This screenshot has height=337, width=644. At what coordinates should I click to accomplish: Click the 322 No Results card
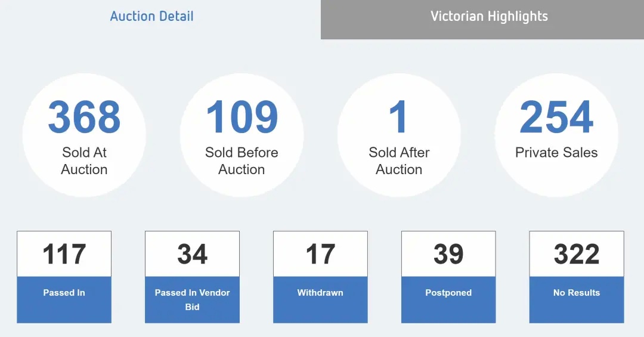click(x=577, y=277)
